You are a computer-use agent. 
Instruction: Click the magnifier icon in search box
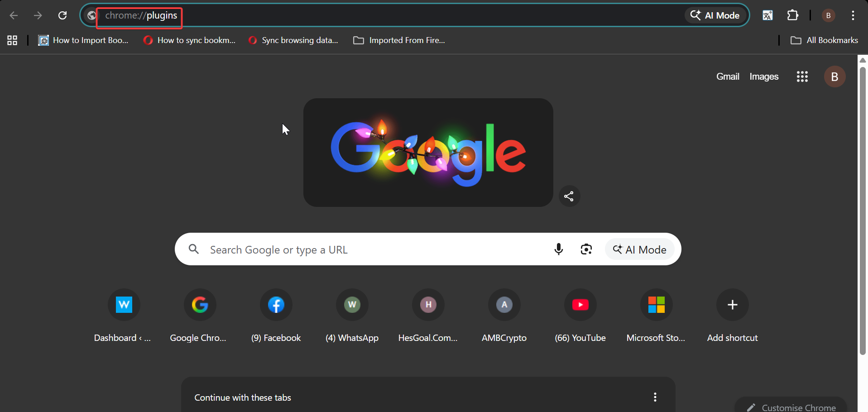(194, 249)
